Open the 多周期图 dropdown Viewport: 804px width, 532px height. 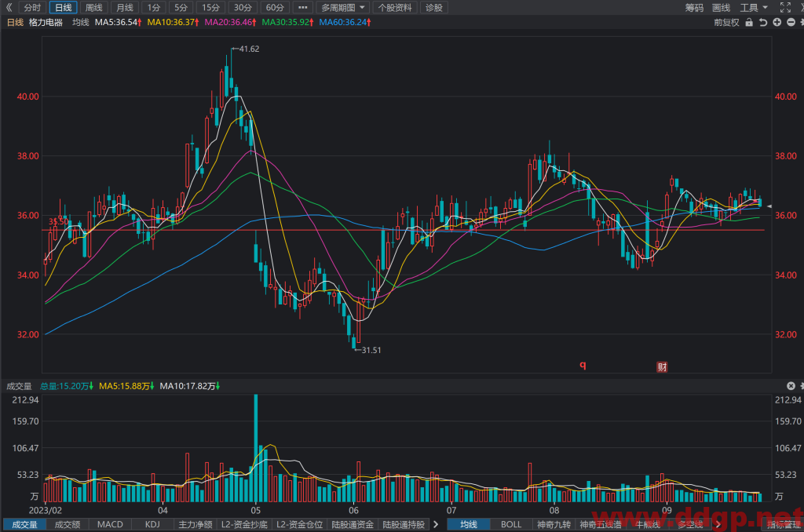point(342,8)
